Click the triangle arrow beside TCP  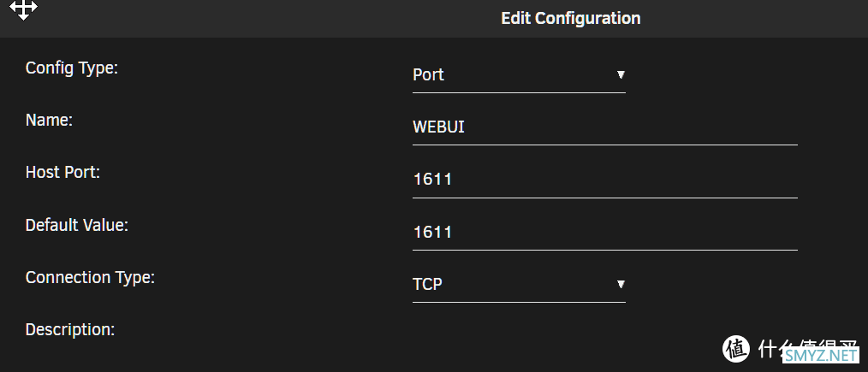pos(621,284)
